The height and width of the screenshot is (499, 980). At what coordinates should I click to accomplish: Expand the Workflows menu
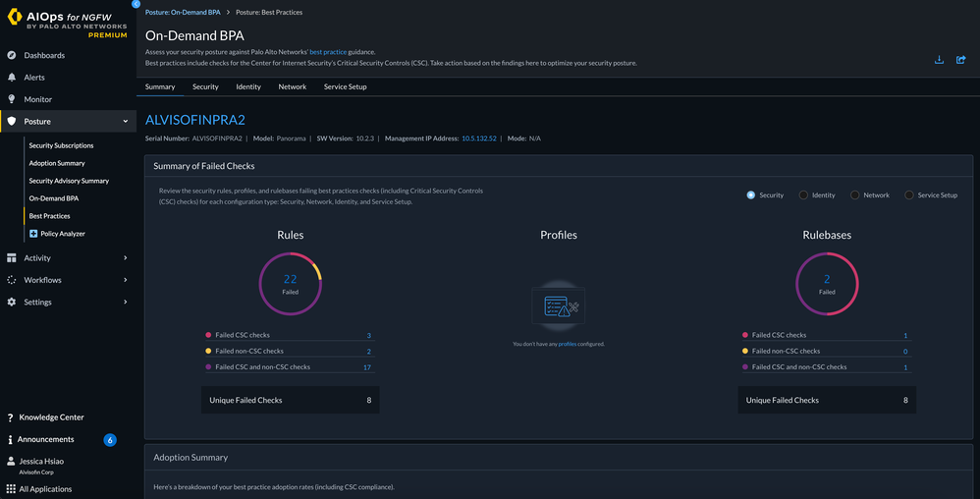click(125, 280)
